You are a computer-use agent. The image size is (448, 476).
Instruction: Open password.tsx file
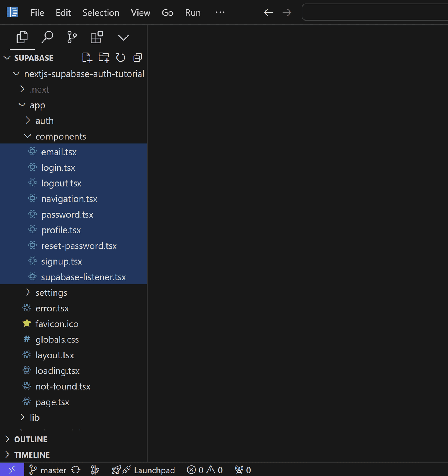(x=74, y=215)
